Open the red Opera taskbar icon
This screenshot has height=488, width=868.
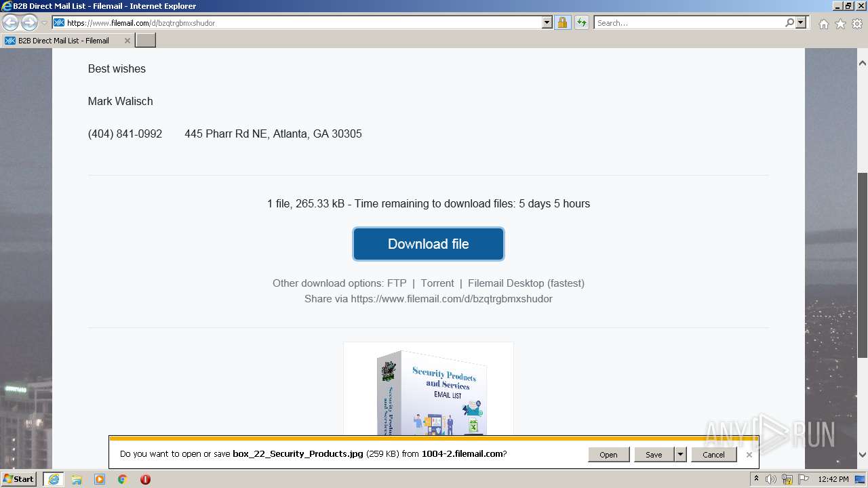pyautogui.click(x=145, y=479)
